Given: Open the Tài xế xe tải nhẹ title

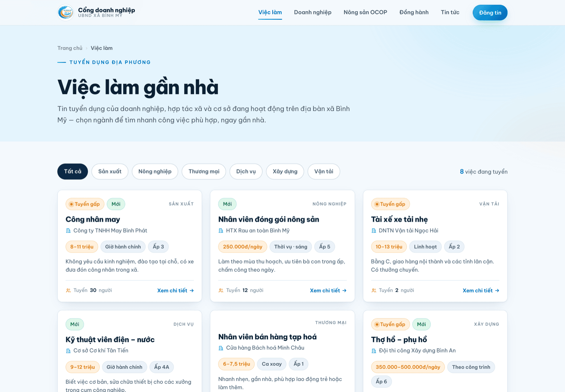Looking at the screenshot, I should [399, 219].
